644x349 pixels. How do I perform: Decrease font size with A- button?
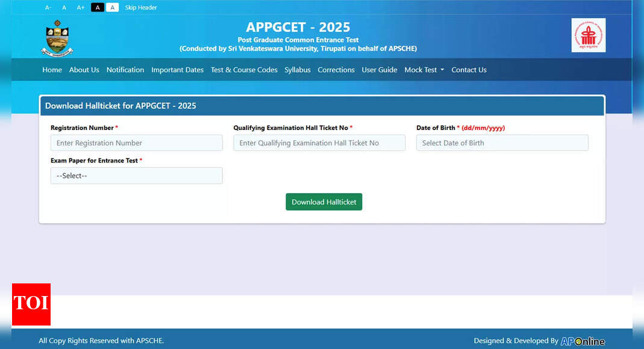pos(48,8)
